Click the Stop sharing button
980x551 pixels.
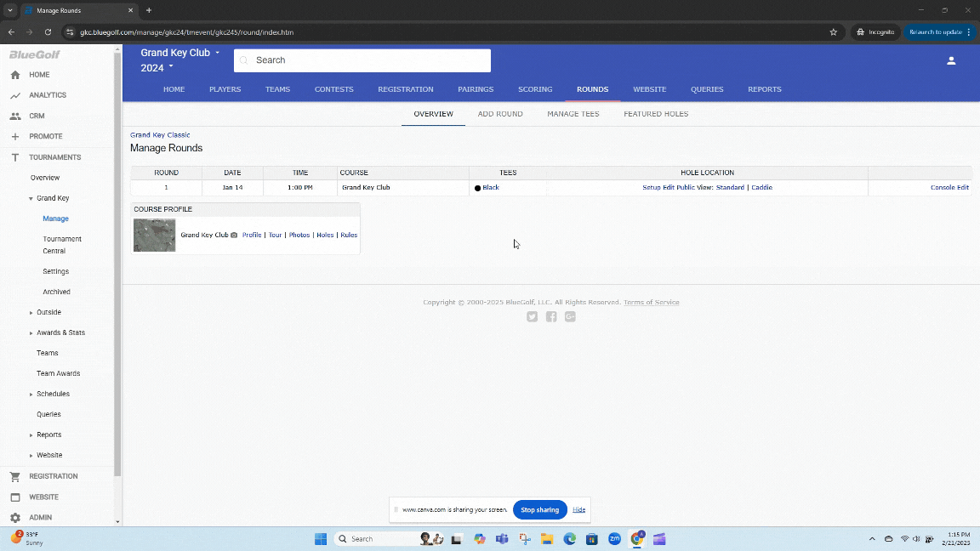coord(540,510)
